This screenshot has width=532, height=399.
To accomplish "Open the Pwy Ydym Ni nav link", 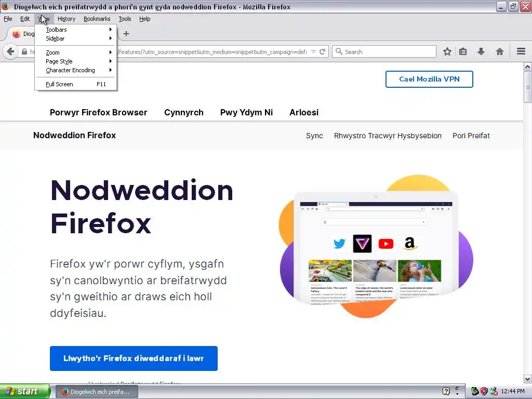I will coord(246,112).
